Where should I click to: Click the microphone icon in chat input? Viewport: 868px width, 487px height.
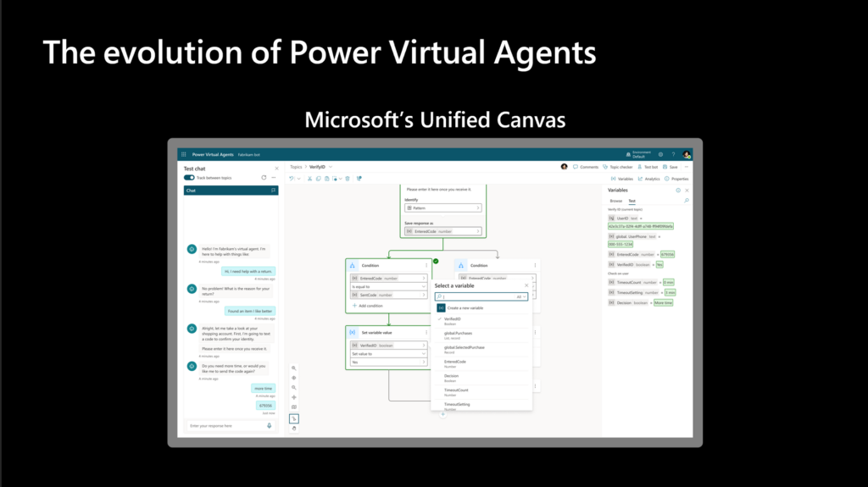(270, 425)
